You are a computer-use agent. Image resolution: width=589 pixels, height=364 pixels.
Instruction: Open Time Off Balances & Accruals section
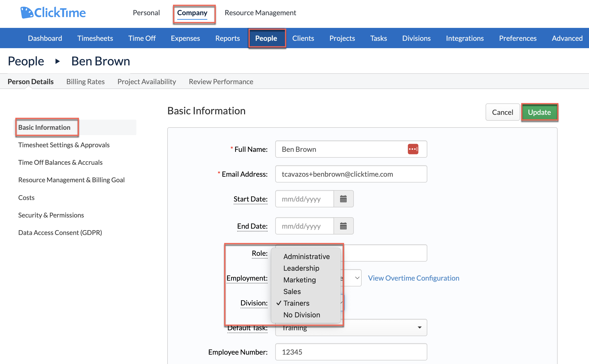[60, 162]
